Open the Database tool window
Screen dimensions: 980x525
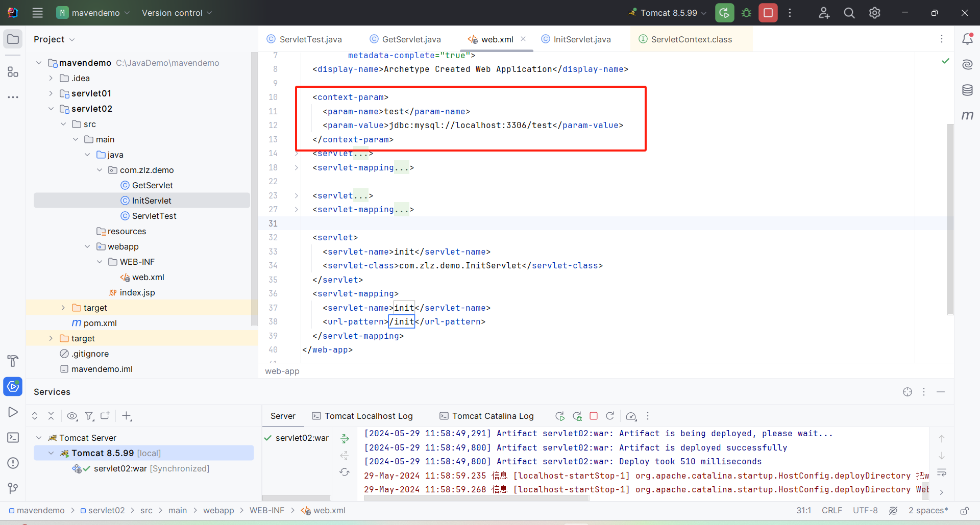click(968, 90)
